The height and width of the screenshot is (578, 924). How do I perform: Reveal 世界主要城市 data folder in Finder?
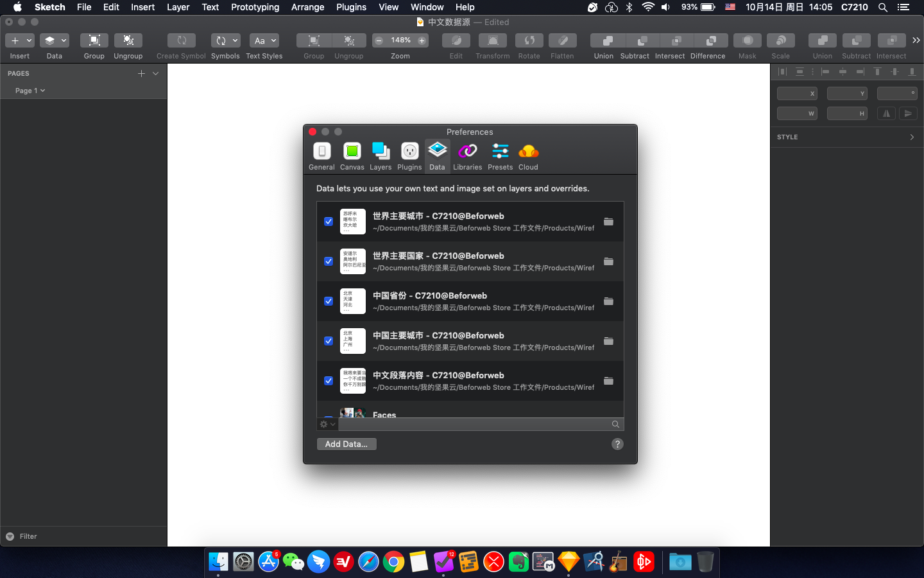(608, 222)
